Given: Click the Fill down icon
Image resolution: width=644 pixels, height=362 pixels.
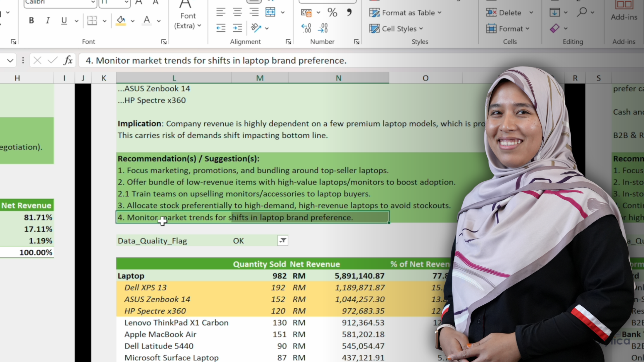Looking at the screenshot, I should [555, 12].
